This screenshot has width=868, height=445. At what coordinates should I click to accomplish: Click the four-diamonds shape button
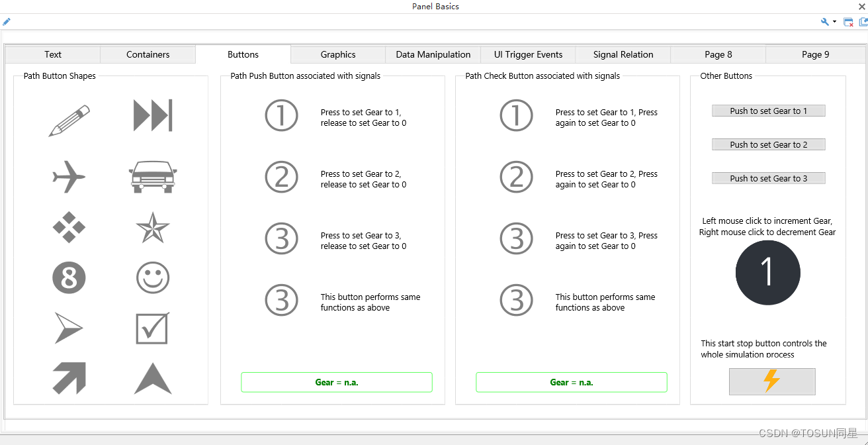(x=69, y=227)
